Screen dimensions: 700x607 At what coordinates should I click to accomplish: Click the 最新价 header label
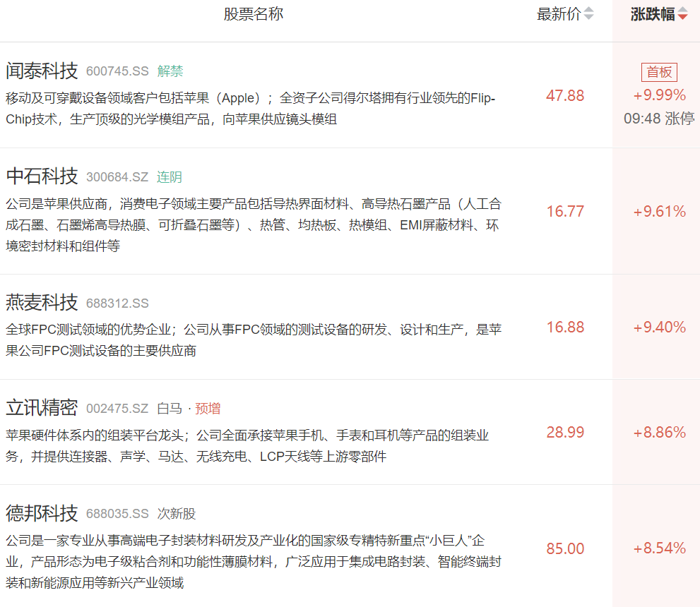tap(559, 14)
